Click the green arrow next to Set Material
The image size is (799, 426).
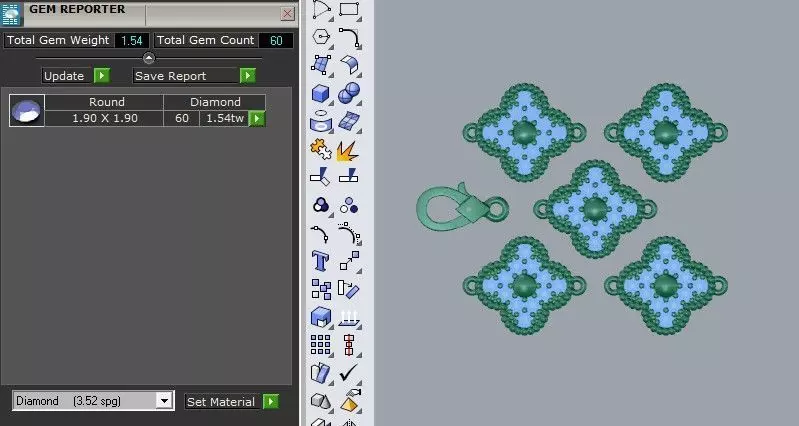(271, 402)
